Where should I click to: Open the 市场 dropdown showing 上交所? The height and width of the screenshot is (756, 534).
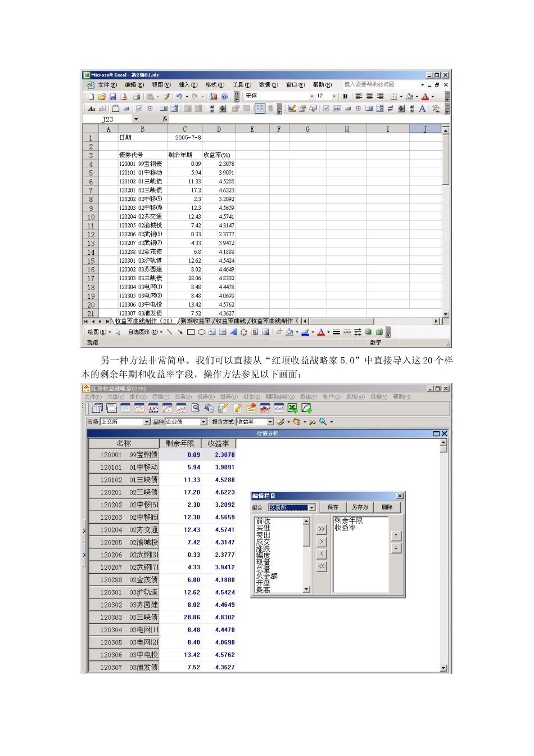pos(147,422)
